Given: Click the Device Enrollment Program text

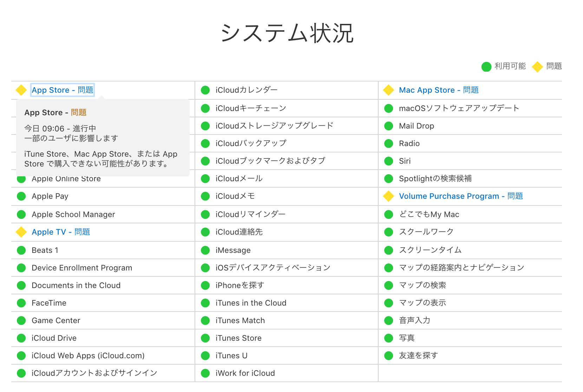Looking at the screenshot, I should [82, 268].
